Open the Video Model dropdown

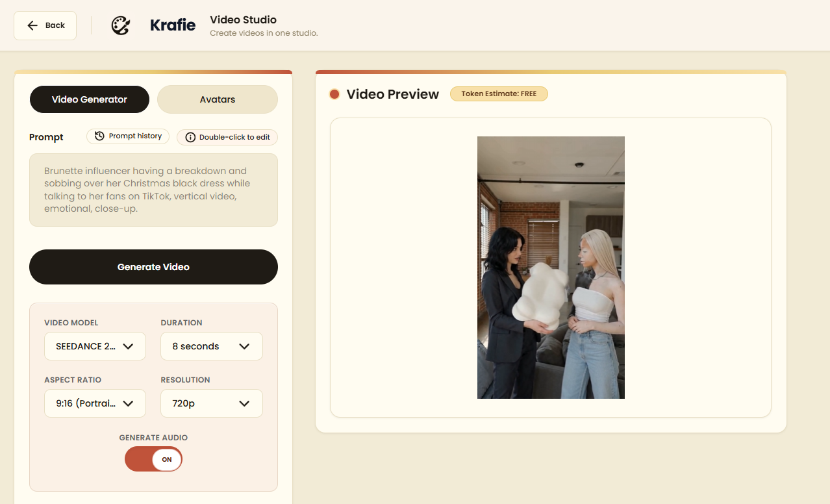[x=95, y=346]
